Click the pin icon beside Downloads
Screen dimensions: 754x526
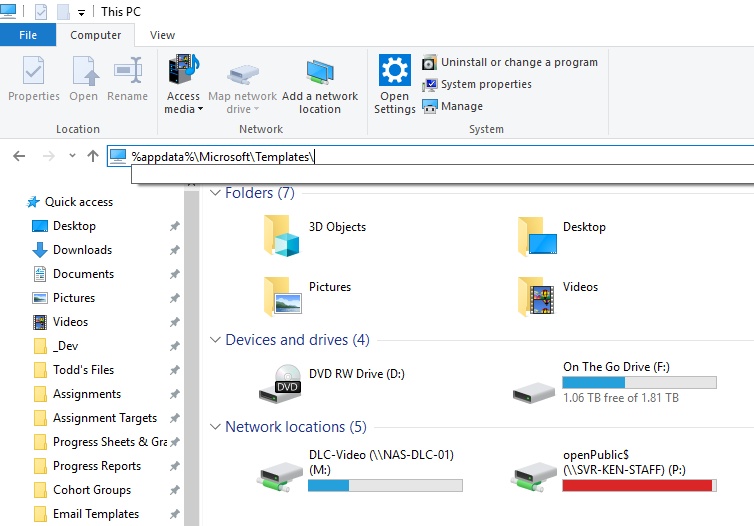coord(175,250)
